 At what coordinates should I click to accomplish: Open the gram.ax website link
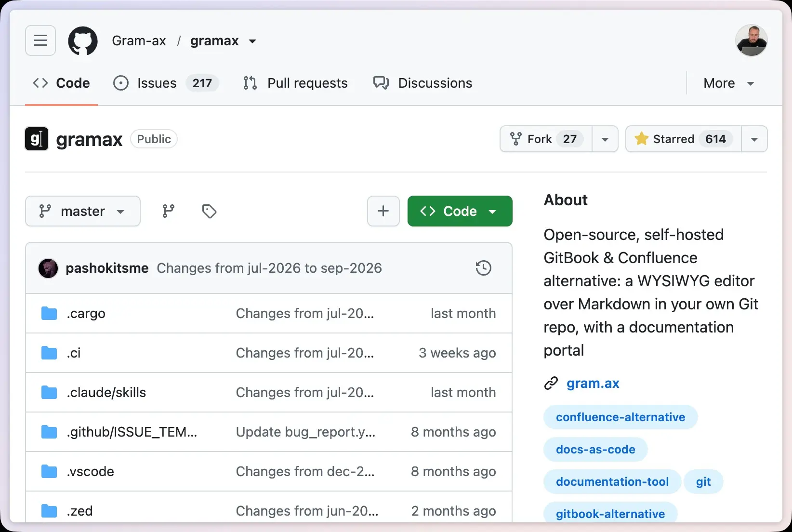pyautogui.click(x=593, y=383)
